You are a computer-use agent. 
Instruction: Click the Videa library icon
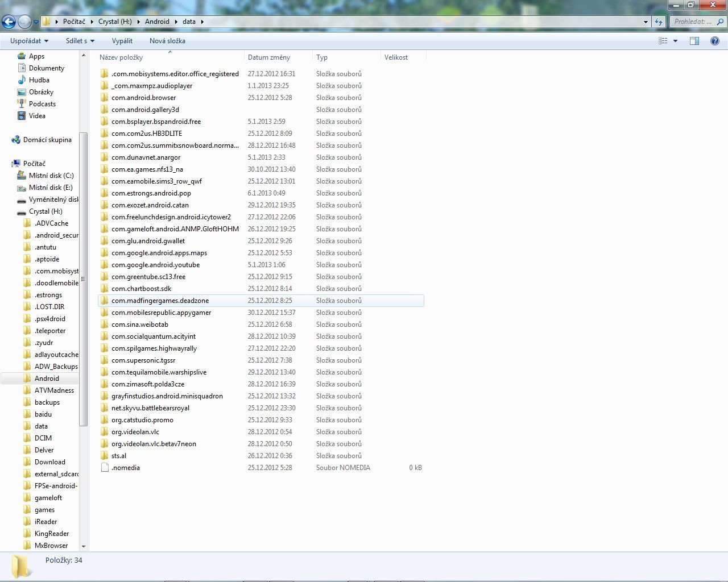coord(22,116)
